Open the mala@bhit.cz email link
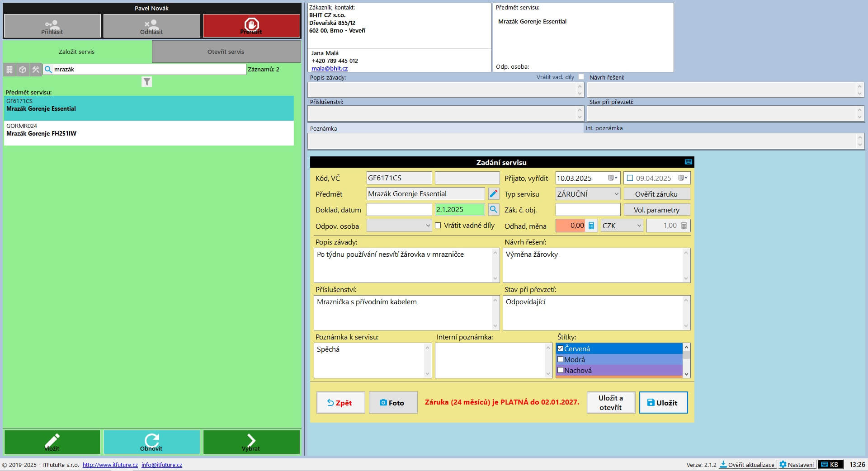 [330, 68]
